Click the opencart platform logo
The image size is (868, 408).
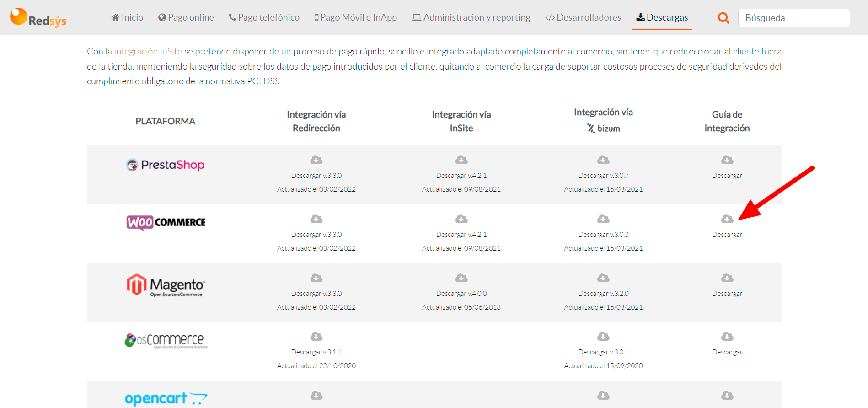click(x=166, y=398)
